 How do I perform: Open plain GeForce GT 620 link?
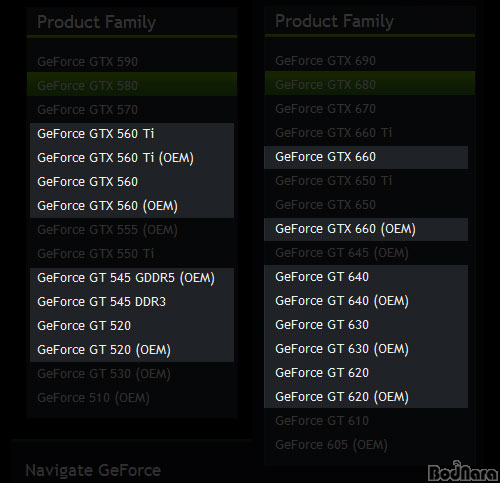(322, 373)
